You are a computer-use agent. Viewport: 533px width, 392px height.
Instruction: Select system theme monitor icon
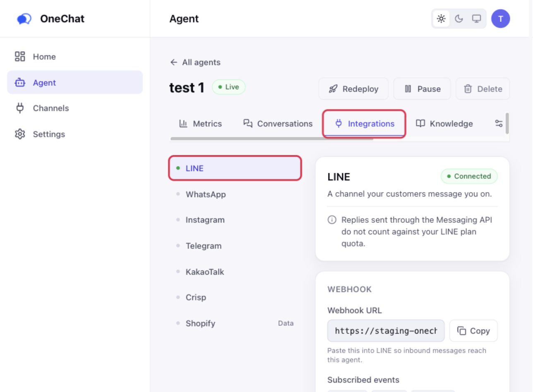click(x=477, y=19)
